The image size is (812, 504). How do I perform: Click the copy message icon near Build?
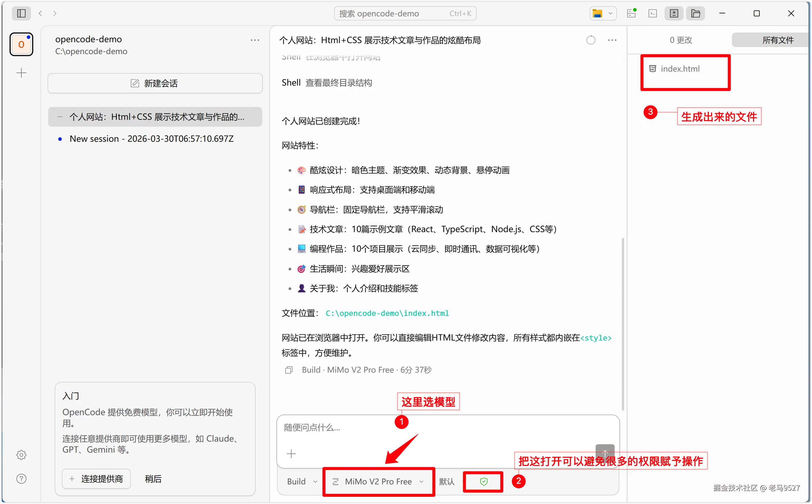(289, 370)
